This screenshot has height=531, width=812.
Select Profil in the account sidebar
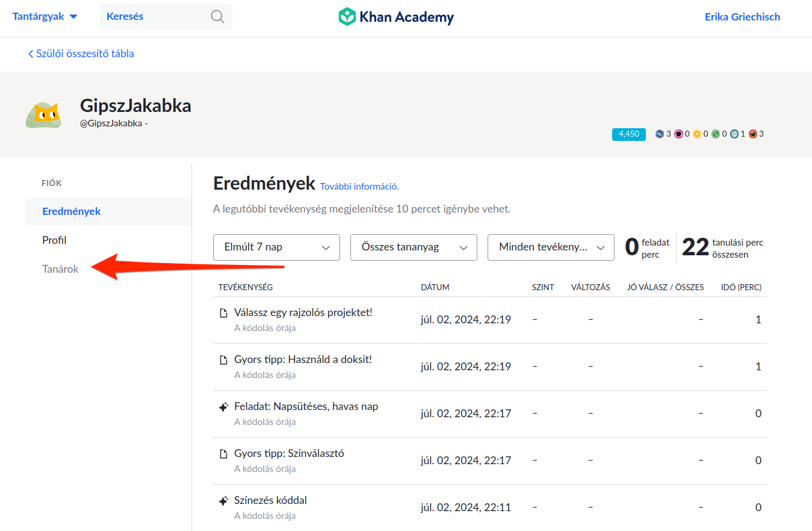[54, 240]
